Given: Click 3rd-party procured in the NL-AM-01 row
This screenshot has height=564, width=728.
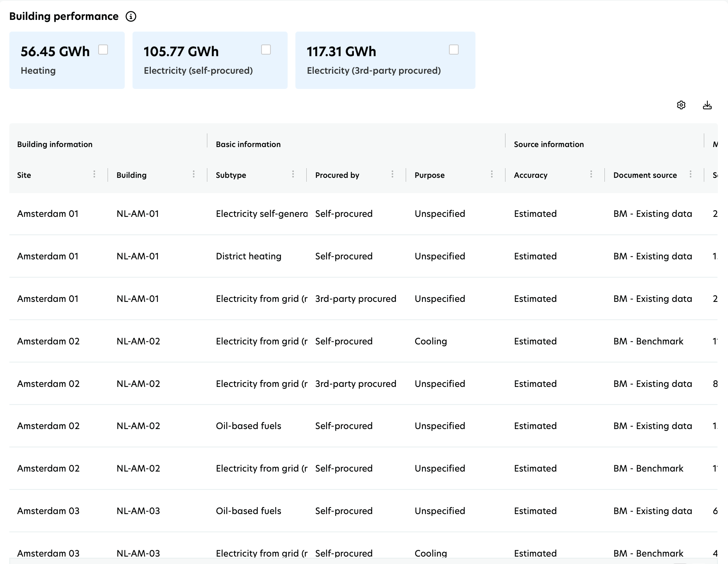Looking at the screenshot, I should click(356, 299).
